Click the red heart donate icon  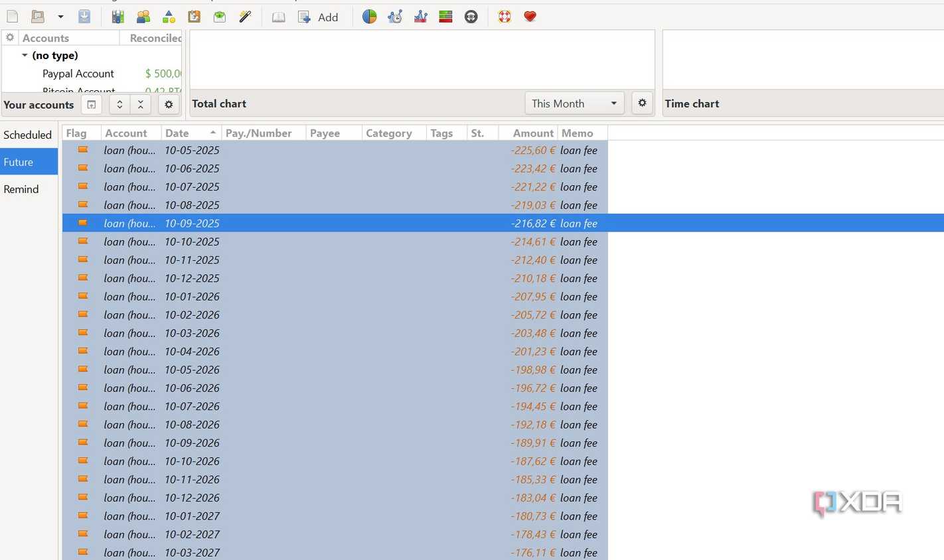pyautogui.click(x=530, y=17)
